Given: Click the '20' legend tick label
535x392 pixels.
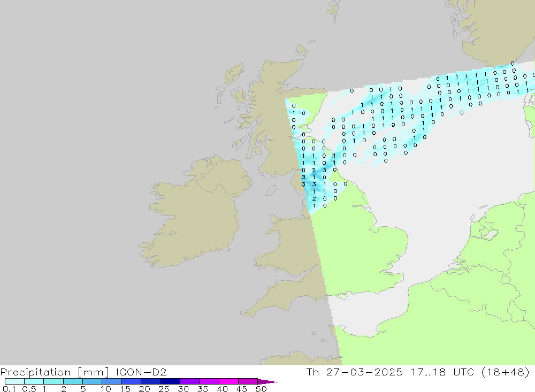Looking at the screenshot, I should 144,389.
